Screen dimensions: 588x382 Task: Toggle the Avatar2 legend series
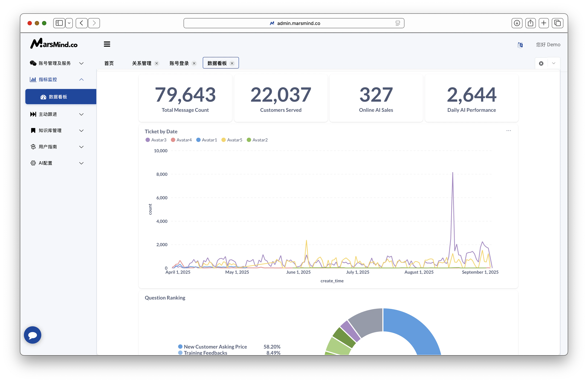click(257, 140)
